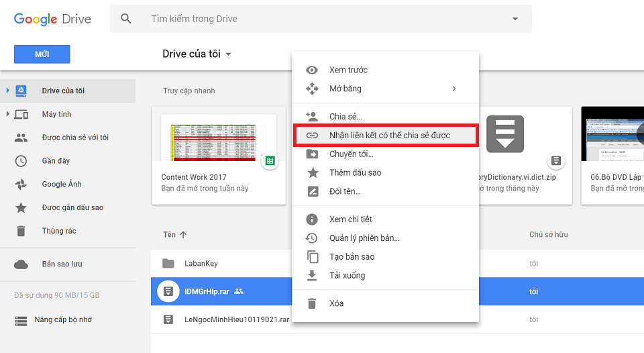The image size is (644, 353).
Task: Sort by the 'Tên' column header
Action: tap(174, 235)
